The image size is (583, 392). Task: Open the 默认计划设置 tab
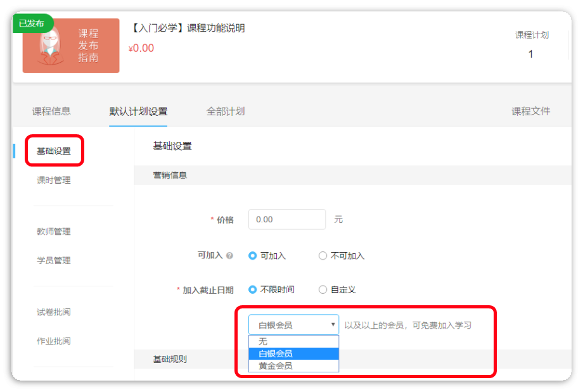click(138, 111)
